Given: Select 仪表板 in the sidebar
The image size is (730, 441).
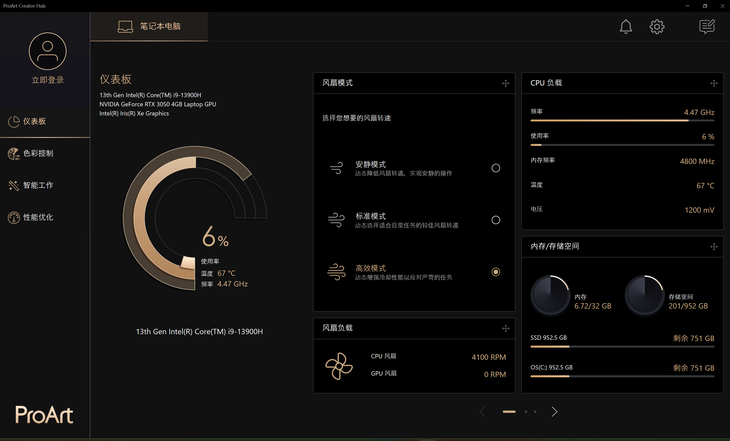Looking at the screenshot, I should tap(45, 122).
